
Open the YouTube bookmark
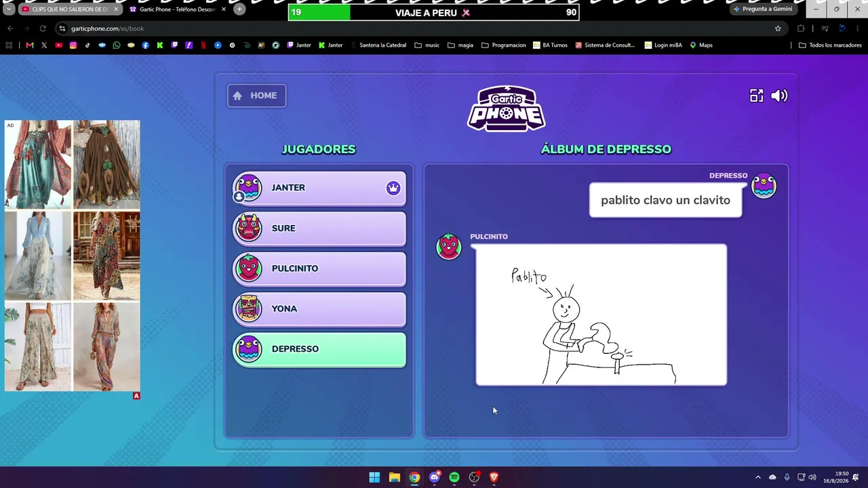(x=58, y=45)
